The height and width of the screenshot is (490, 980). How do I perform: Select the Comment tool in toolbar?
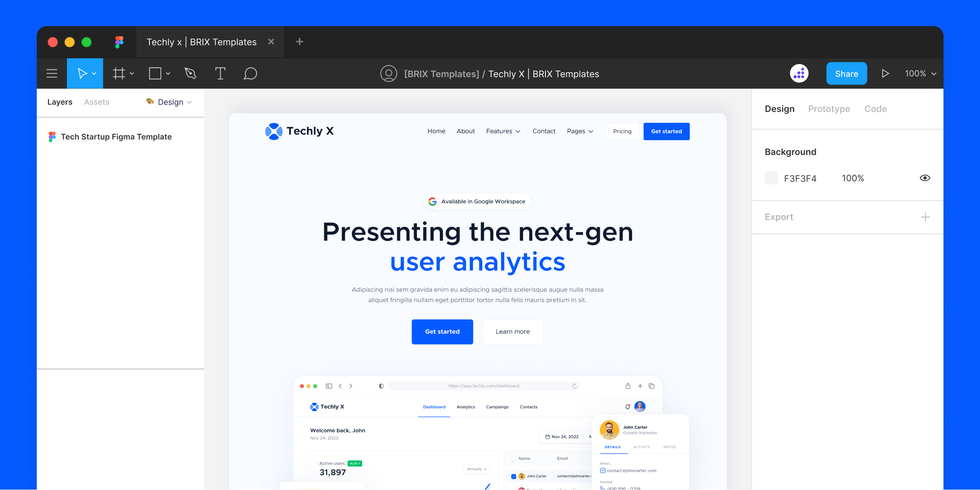249,73
